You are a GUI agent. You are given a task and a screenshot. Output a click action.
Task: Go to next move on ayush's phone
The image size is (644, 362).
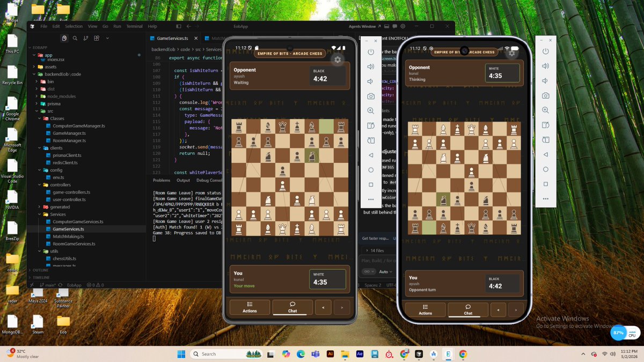pyautogui.click(x=516, y=310)
